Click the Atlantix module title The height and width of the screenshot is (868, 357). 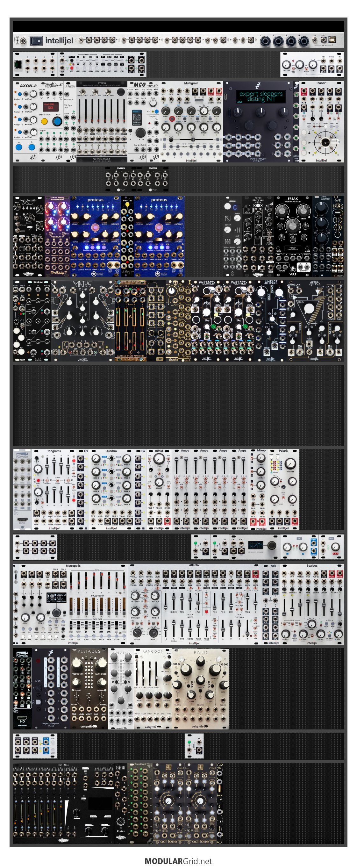[x=194, y=565]
